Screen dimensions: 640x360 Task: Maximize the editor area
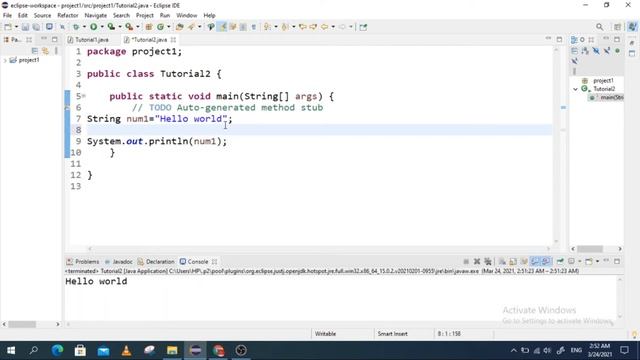coord(559,40)
